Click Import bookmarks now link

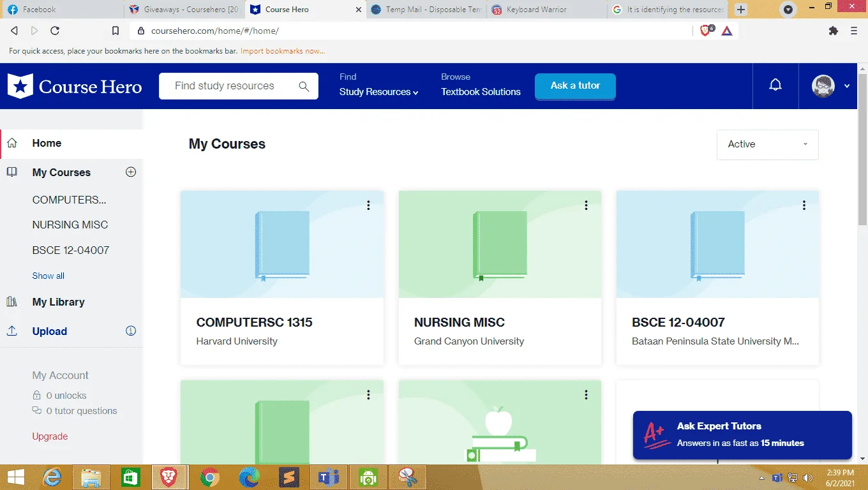point(283,51)
